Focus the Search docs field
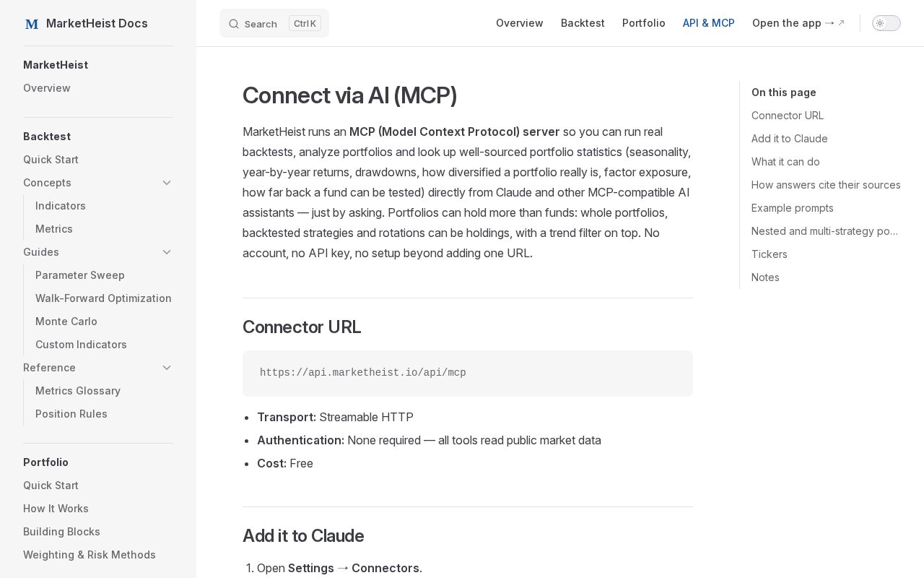 [274, 23]
